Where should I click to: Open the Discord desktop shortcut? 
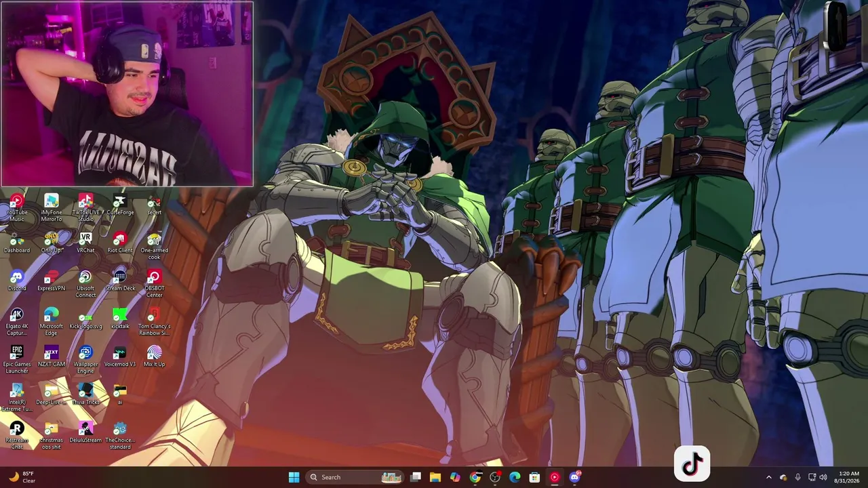point(17,281)
